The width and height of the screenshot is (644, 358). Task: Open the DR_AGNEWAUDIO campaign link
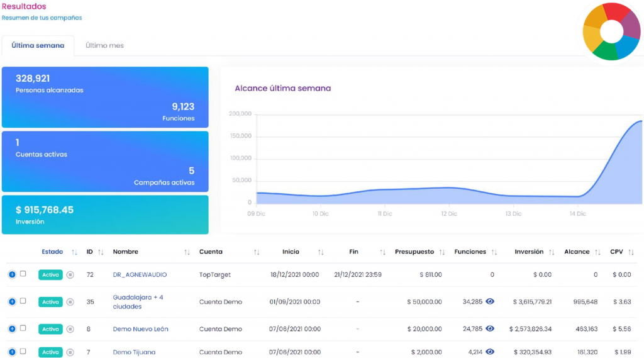coord(140,274)
